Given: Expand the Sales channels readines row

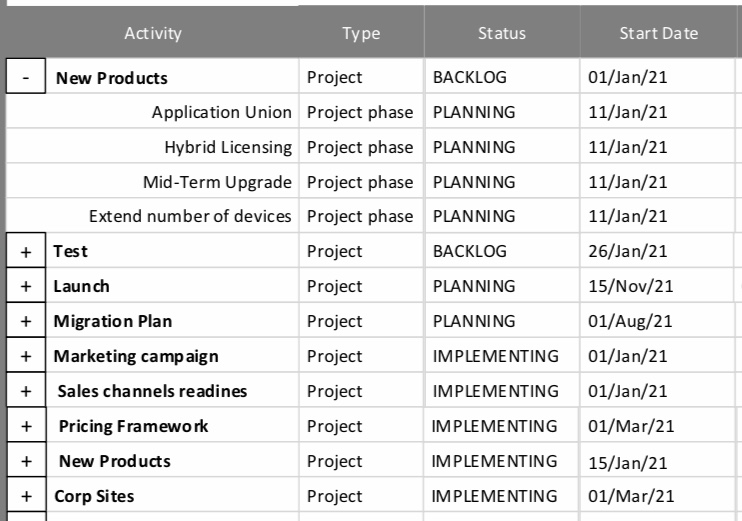Looking at the screenshot, I should coord(26,391).
